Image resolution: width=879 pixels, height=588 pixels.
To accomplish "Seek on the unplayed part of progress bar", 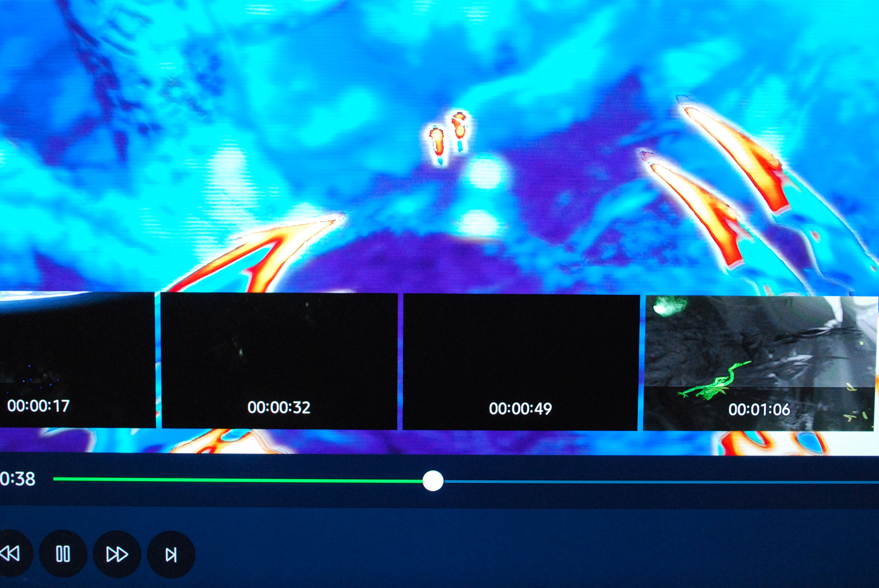I will click(x=661, y=482).
